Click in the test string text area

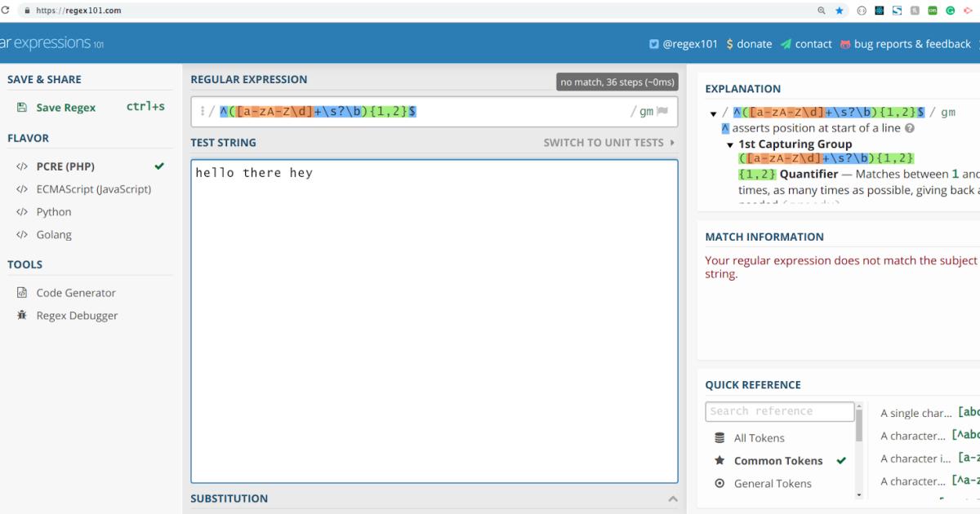point(434,321)
